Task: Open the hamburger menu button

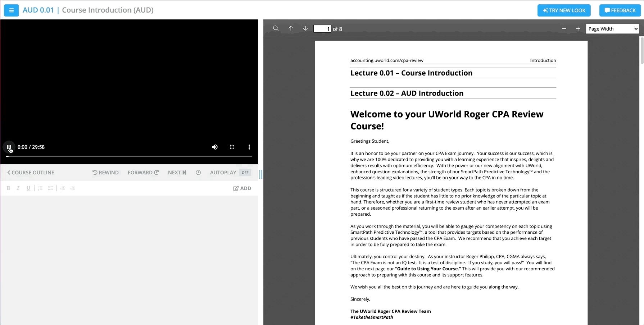Action: point(11,10)
